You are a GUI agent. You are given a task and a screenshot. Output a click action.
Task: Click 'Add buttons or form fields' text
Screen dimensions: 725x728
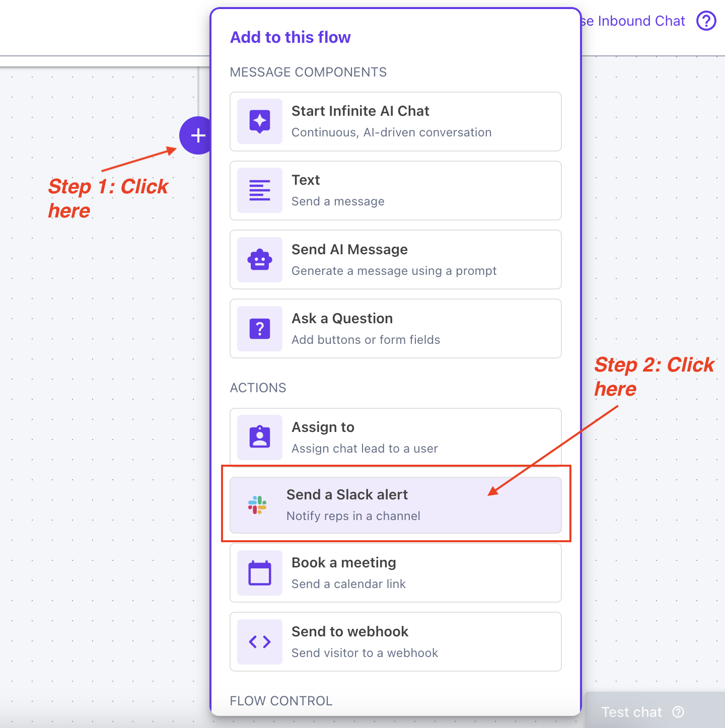[366, 340]
